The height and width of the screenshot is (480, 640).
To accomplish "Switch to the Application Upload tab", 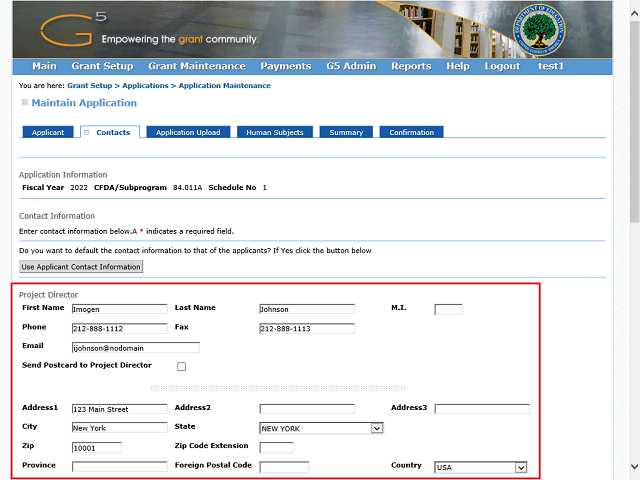I will tap(188, 132).
